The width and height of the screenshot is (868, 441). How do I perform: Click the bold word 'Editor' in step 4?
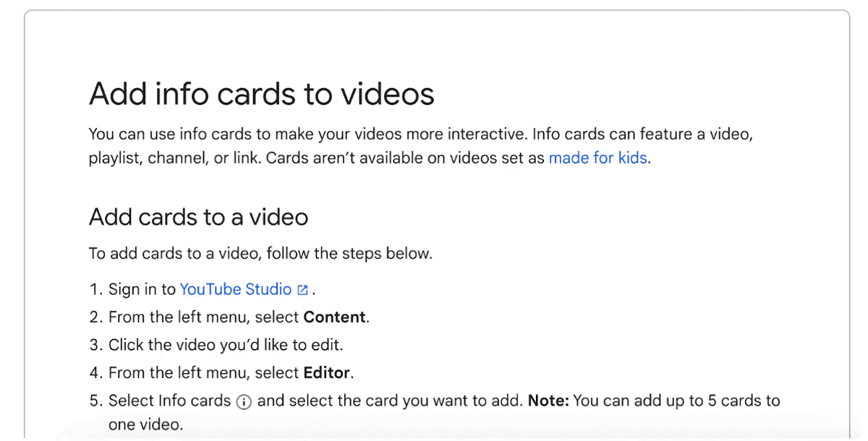(326, 373)
